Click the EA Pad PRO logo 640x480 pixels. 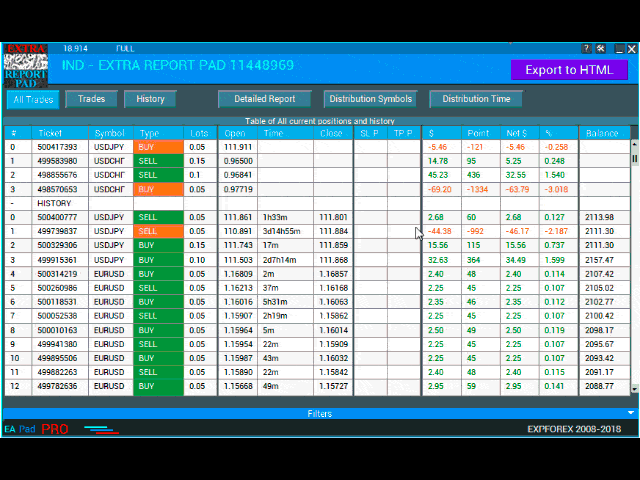click(37, 429)
